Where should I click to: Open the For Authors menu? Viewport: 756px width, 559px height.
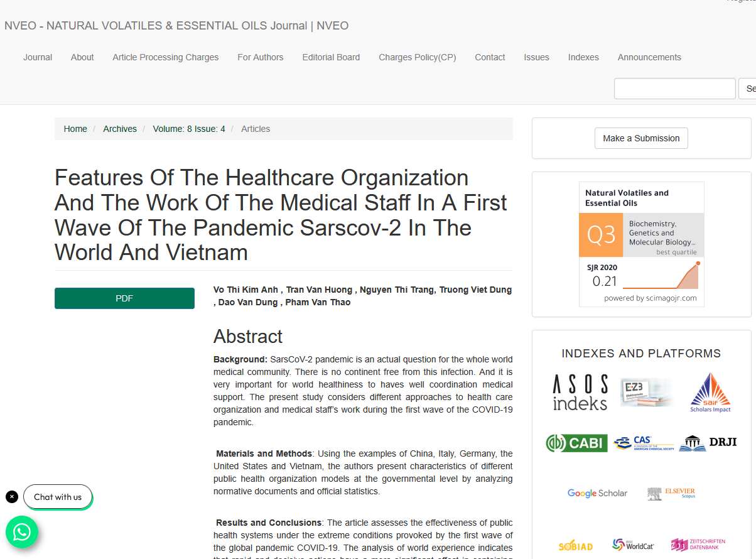point(261,57)
